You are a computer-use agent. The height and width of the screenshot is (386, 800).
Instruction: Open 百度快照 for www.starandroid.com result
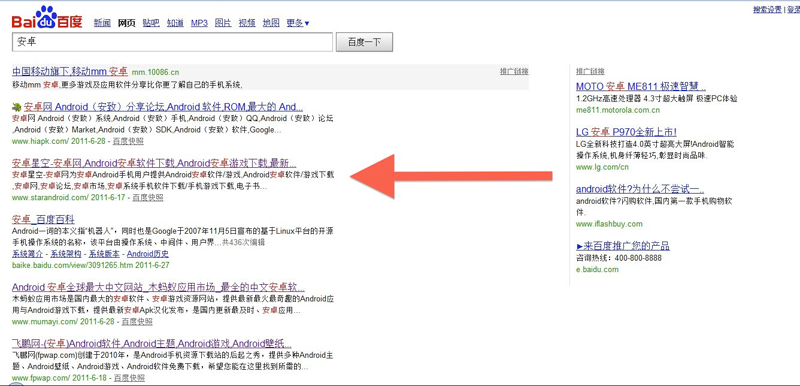(148, 197)
